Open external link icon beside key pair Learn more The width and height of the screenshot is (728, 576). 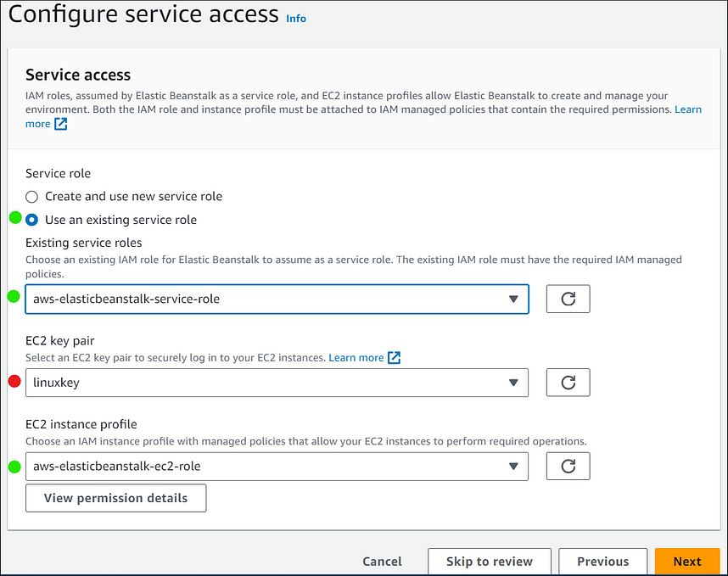pyautogui.click(x=395, y=358)
